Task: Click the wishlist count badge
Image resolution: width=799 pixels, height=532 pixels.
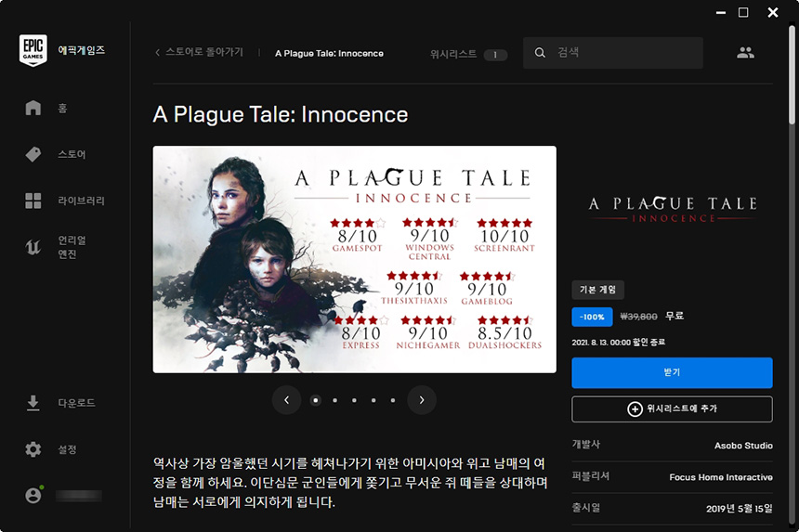Action: (495, 55)
